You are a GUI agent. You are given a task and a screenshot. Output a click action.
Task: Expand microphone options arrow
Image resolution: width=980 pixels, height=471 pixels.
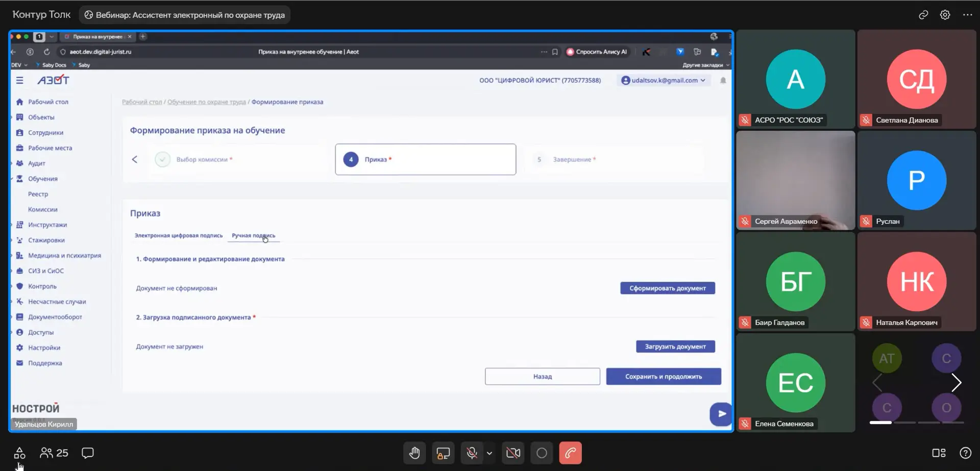pos(489,453)
